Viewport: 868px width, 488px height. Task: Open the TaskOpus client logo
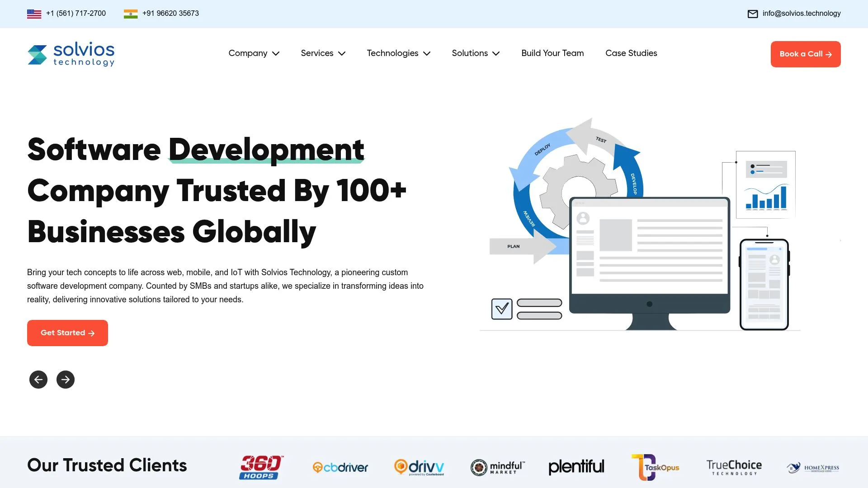pos(656,467)
